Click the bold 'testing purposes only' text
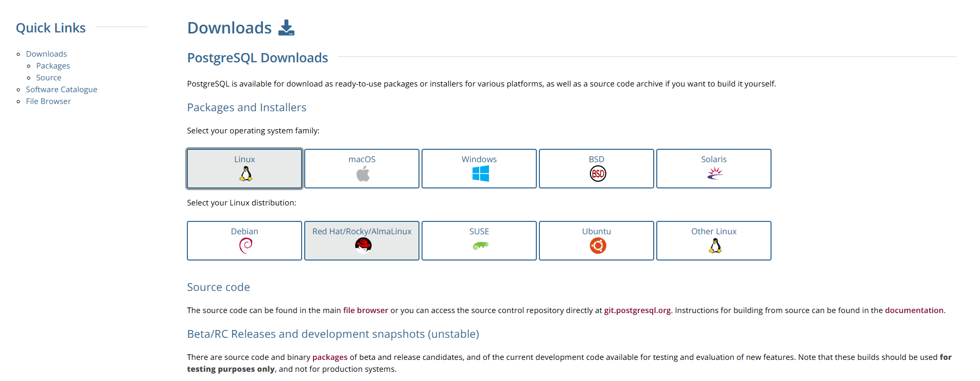This screenshot has width=980, height=381. coord(231,369)
